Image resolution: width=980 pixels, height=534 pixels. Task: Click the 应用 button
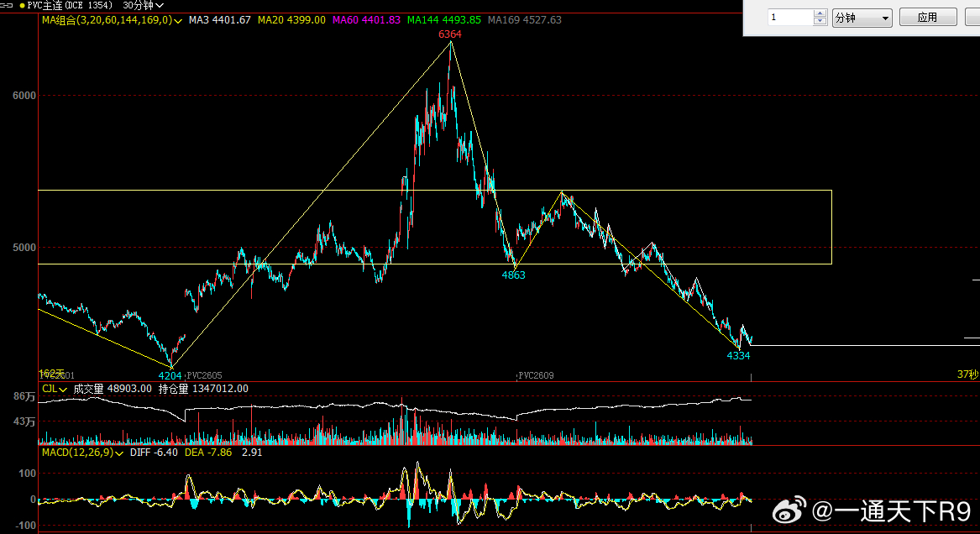pyautogui.click(x=927, y=18)
